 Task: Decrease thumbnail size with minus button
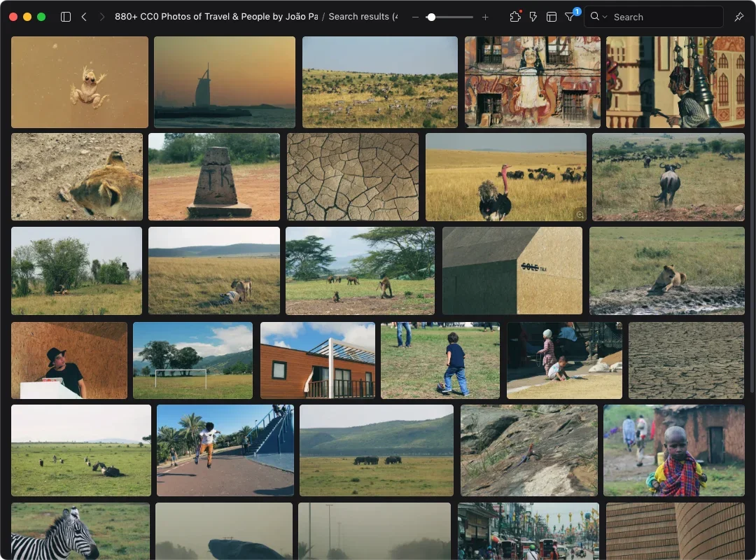click(415, 17)
